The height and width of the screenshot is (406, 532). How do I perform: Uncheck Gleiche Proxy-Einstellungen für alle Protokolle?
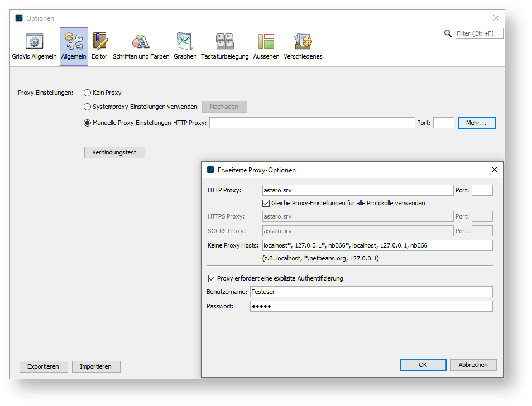tap(266, 203)
